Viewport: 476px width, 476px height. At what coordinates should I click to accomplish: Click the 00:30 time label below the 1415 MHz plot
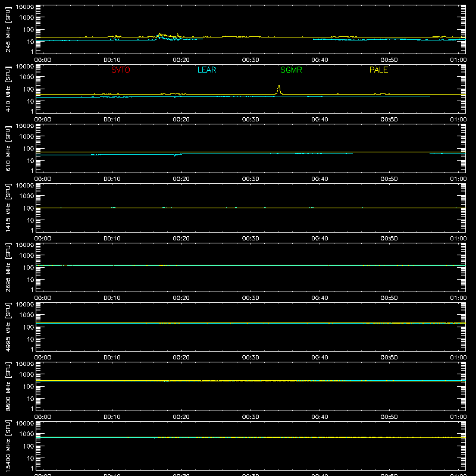pos(250,239)
